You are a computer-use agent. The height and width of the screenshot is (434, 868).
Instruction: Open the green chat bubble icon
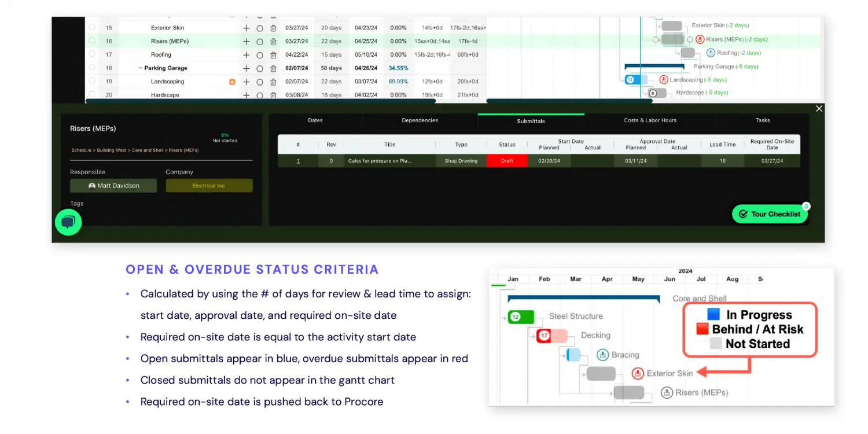68,222
